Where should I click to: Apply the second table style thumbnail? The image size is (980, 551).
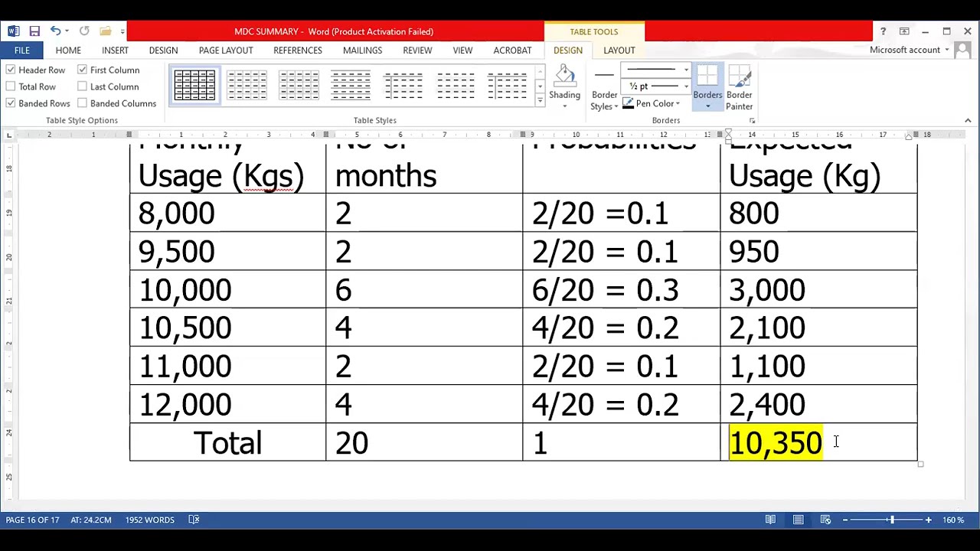tap(247, 85)
